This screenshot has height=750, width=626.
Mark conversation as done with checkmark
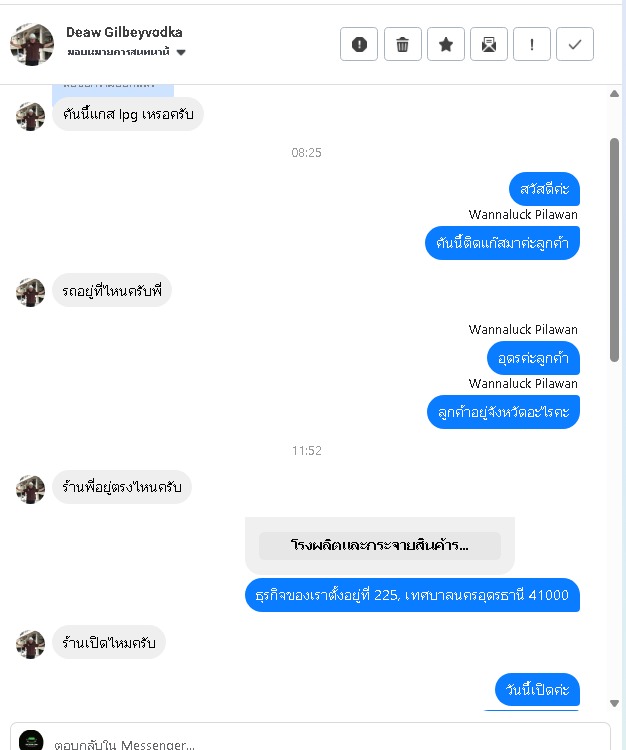[575, 44]
